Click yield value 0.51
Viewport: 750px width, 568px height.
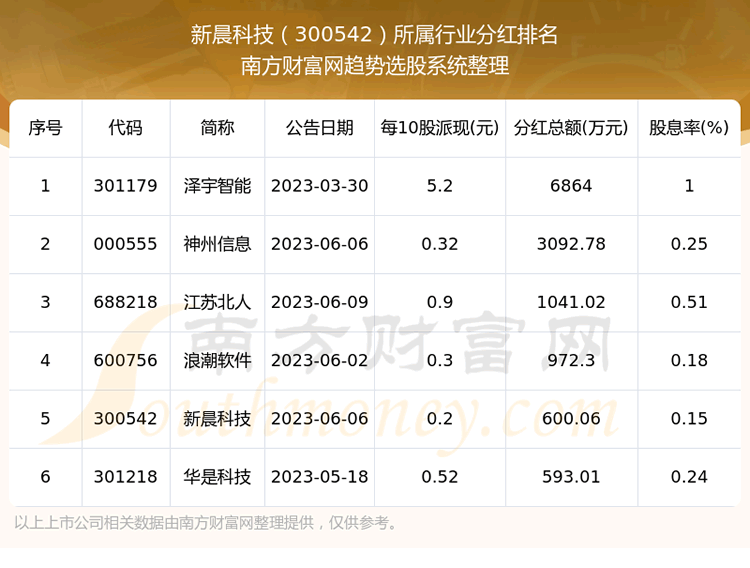(689, 302)
